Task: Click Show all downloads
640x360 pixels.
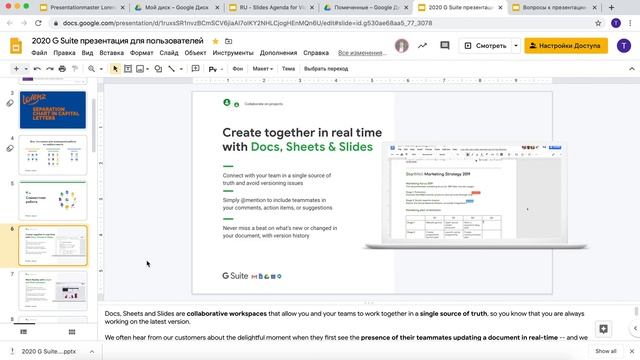Action: pos(606,351)
